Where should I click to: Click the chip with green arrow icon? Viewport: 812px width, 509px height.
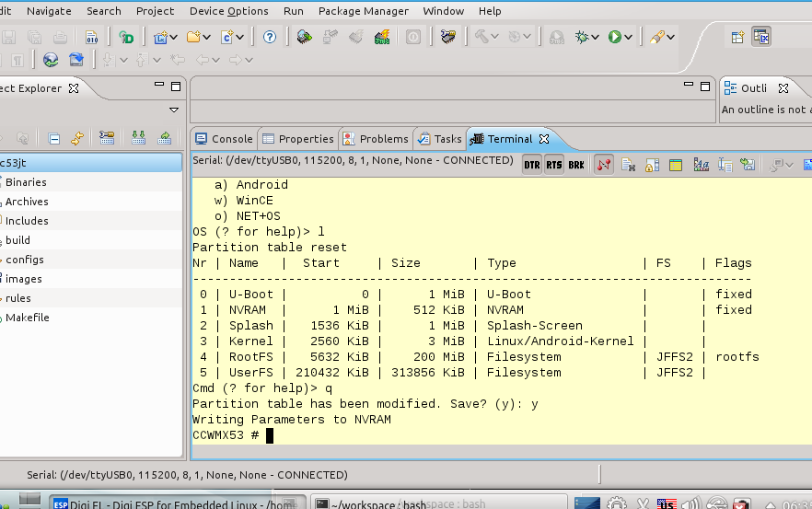pyautogui.click(x=305, y=37)
